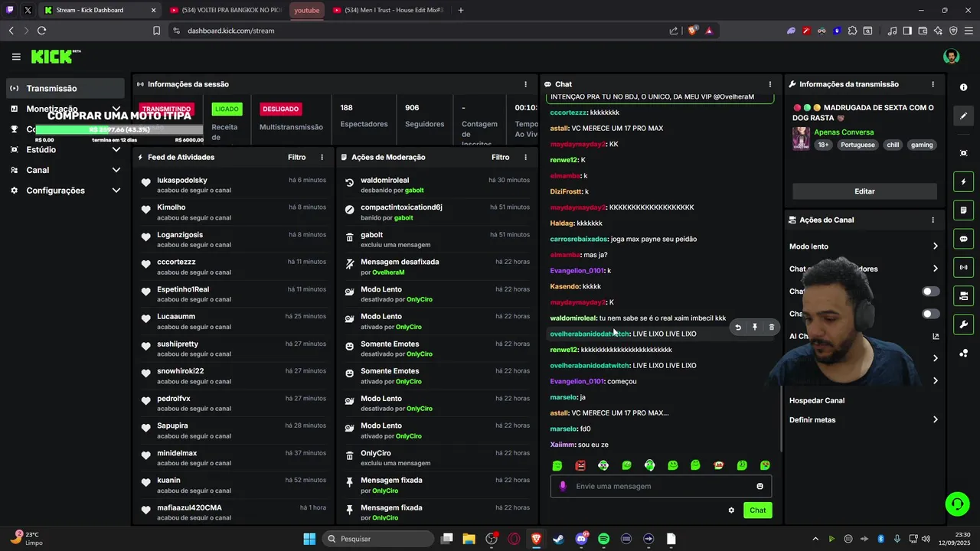The height and width of the screenshot is (551, 980).
Task: Open options menu of Informações da transmissão
Action: coord(933,84)
